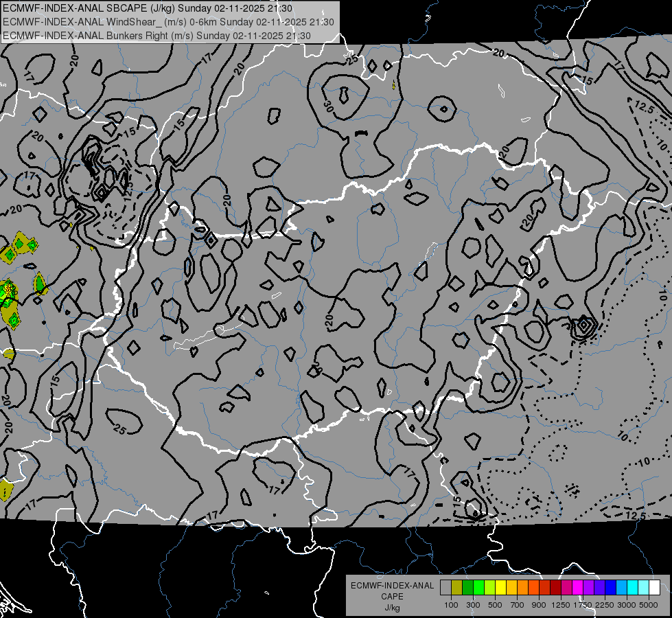Click the 5000 legend value
Image resolution: width=672 pixels, height=618 pixels.
(x=649, y=605)
